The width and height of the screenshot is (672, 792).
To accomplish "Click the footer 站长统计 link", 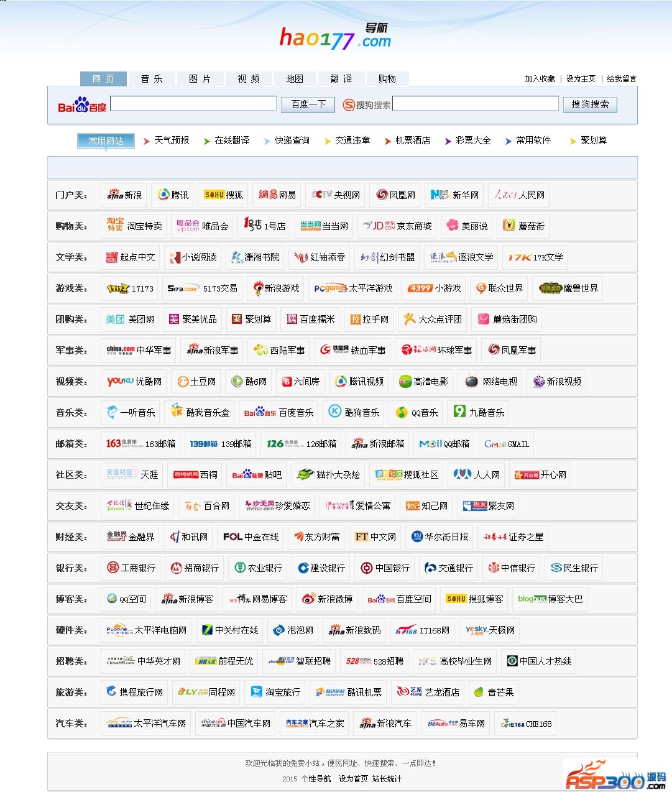I will (387, 779).
